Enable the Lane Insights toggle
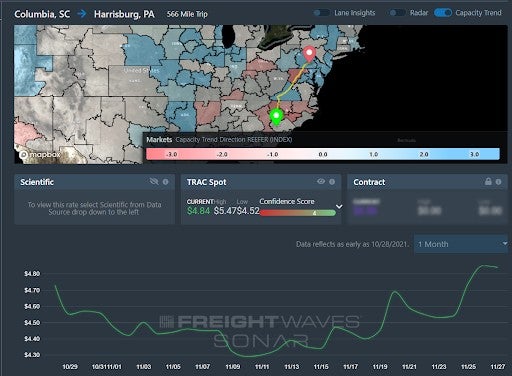This screenshot has width=512, height=376. [x=322, y=13]
